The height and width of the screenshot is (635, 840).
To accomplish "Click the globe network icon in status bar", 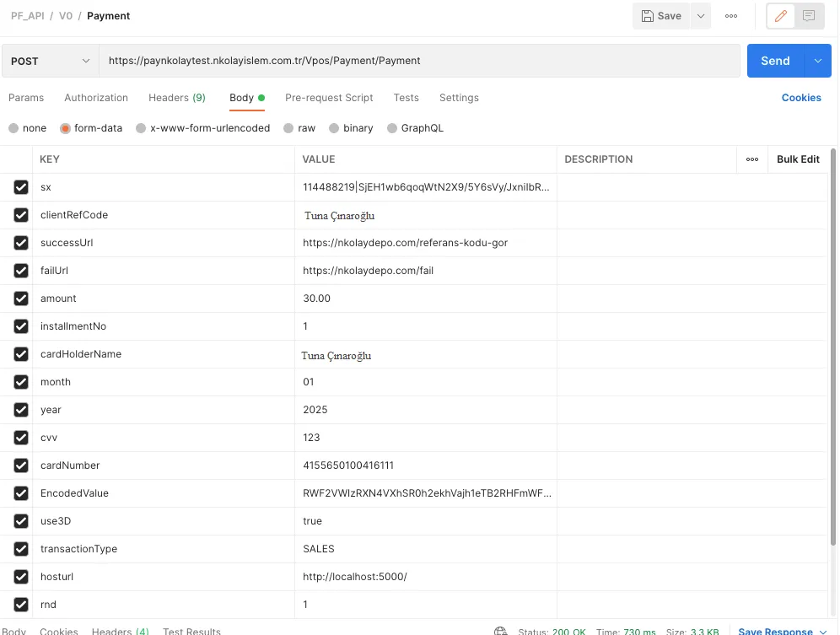I will (x=501, y=632).
